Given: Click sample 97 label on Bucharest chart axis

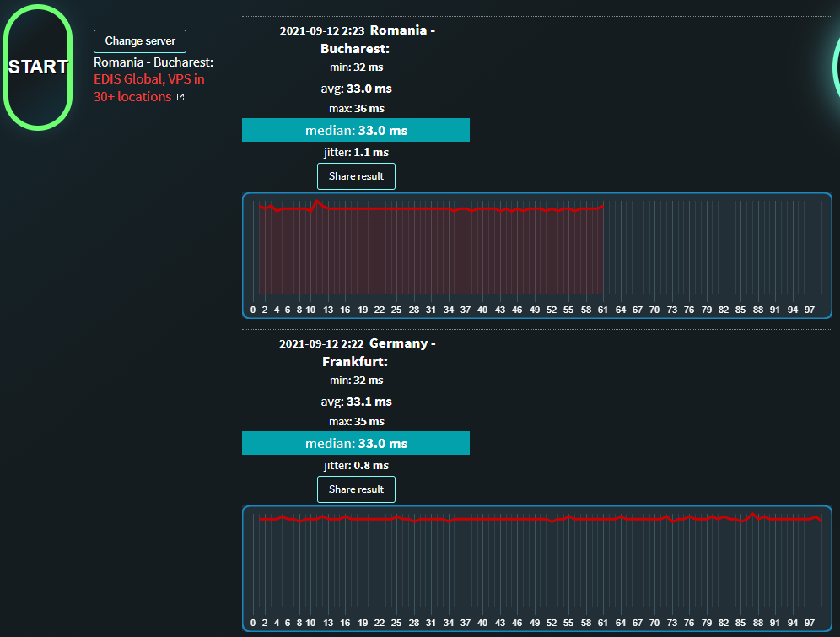Looking at the screenshot, I should point(810,310).
